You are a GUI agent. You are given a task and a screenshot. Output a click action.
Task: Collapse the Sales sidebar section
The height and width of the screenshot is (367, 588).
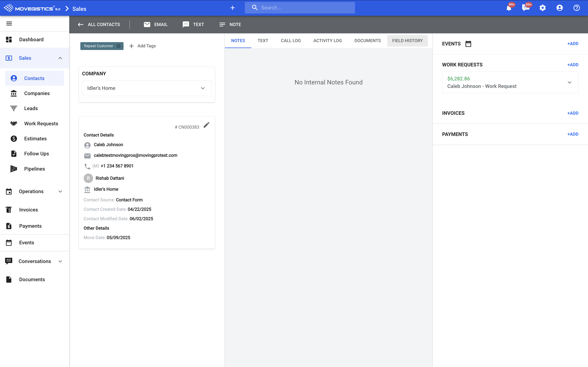(x=60, y=58)
